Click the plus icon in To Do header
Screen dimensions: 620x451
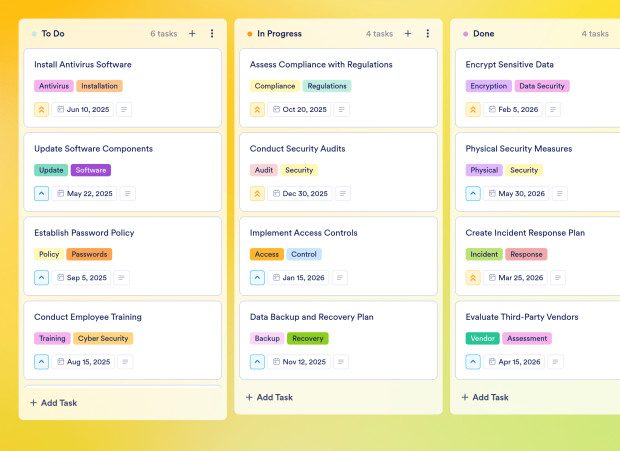192,34
